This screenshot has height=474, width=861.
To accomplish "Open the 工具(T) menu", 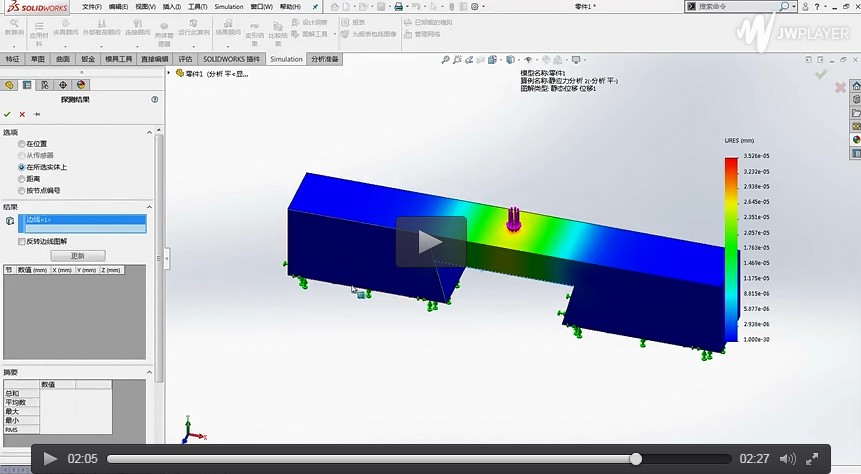I will 197,6.
